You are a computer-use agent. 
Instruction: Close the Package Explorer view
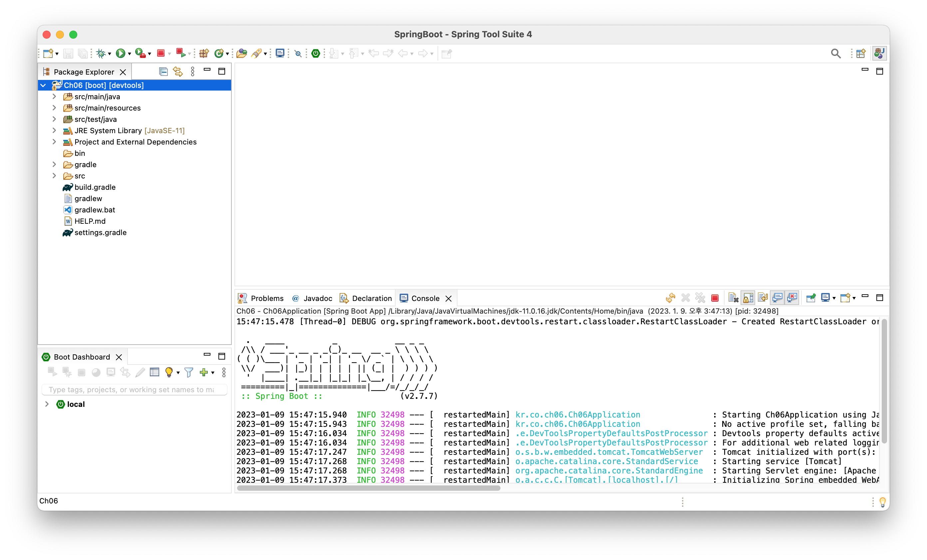[x=123, y=72]
